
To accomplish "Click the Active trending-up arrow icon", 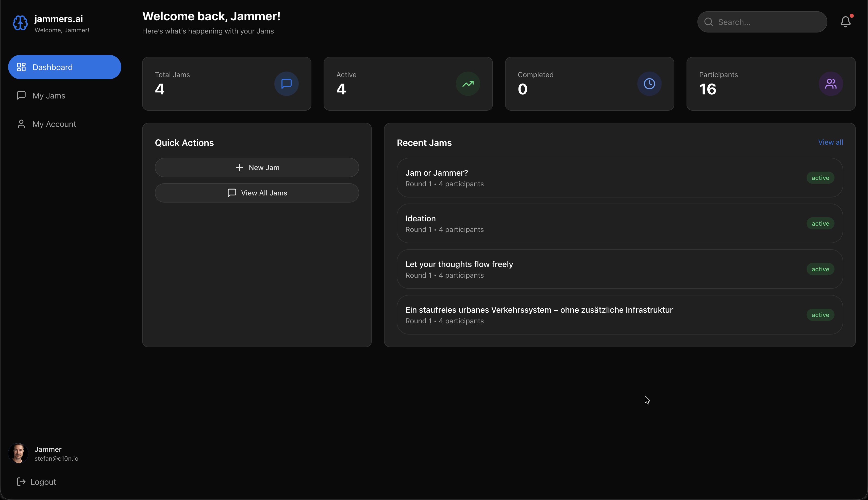I will 468,84.
